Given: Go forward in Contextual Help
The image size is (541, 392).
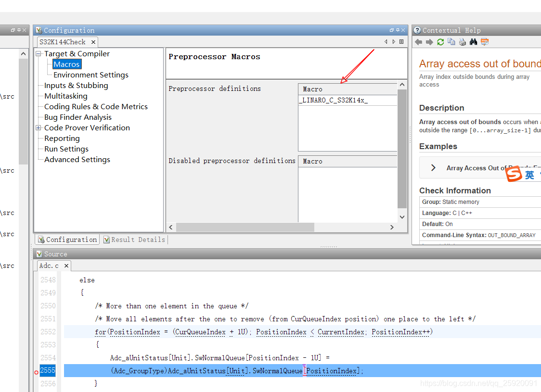Looking at the screenshot, I should tap(429, 42).
